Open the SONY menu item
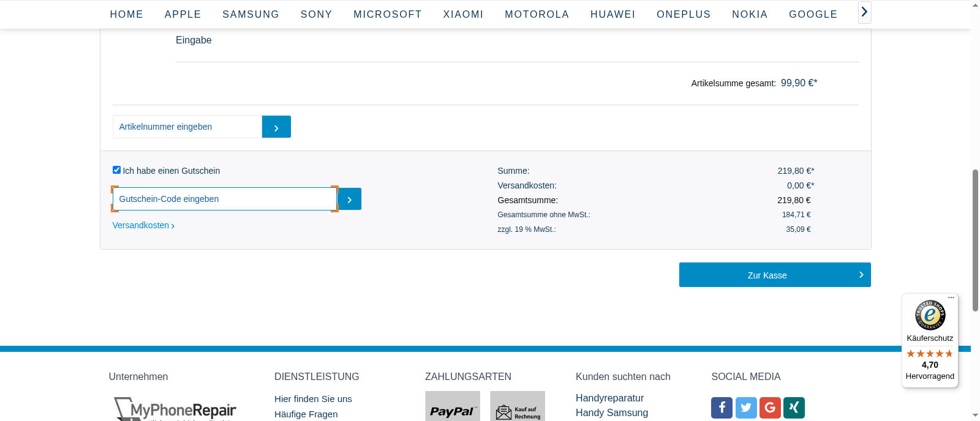 pos(317,14)
